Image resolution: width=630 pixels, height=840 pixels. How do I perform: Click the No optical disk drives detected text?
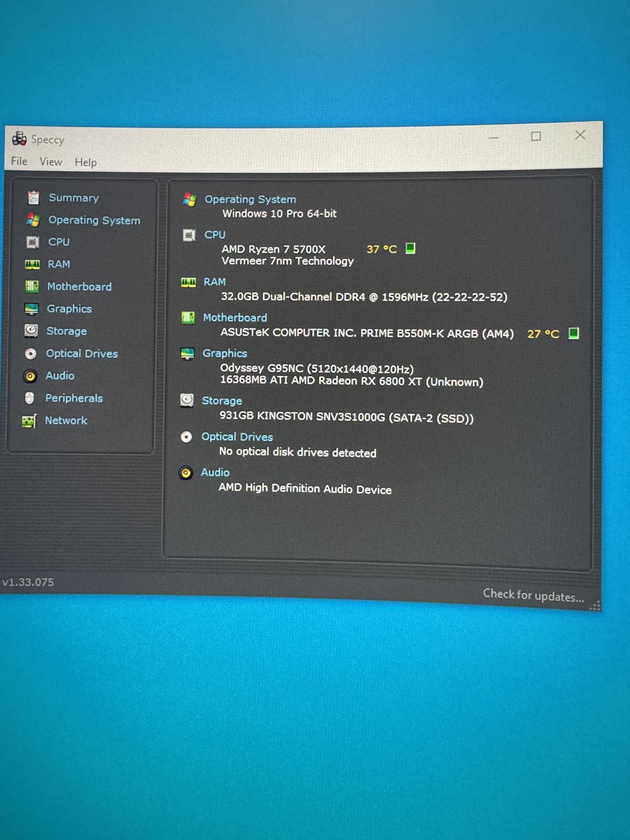298,452
